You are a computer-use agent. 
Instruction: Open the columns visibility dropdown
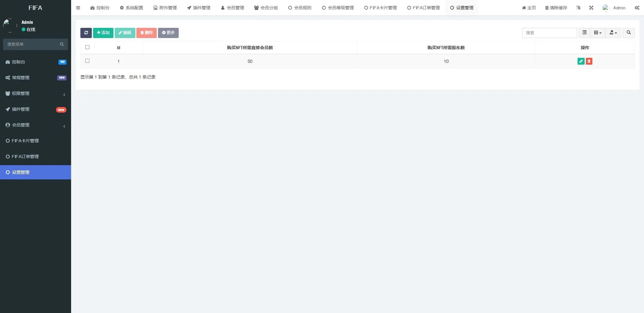pyautogui.click(x=598, y=32)
